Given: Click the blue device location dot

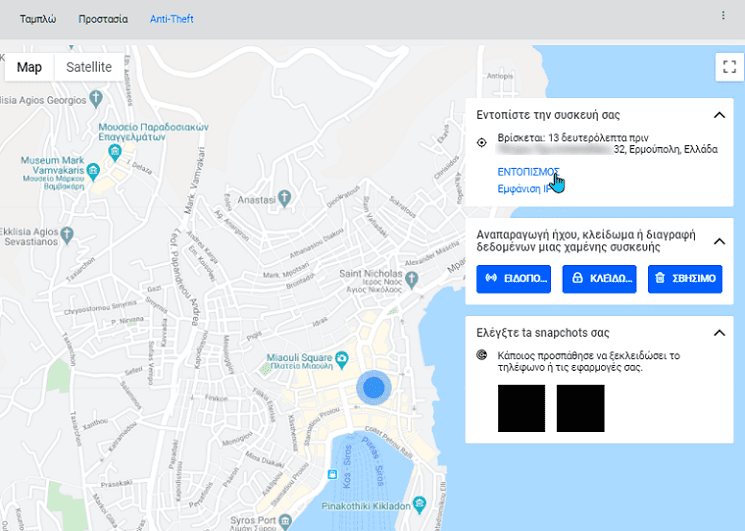Looking at the screenshot, I should tap(373, 388).
